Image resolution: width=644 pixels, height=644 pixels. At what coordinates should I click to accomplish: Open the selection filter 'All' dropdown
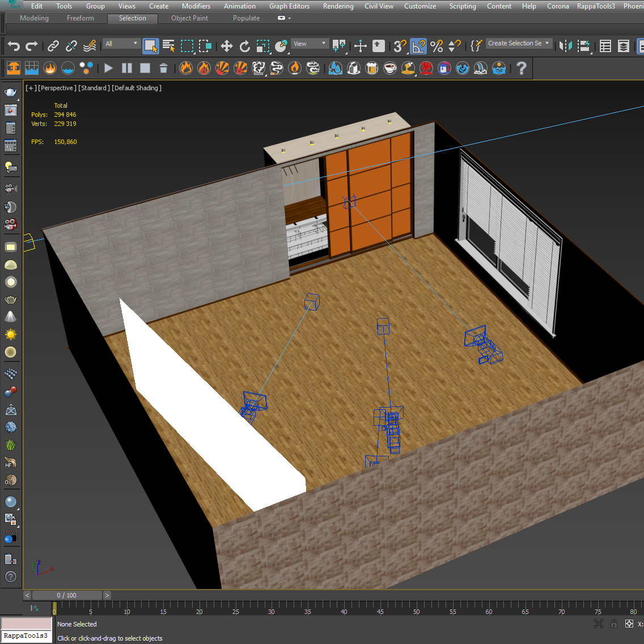tap(121, 44)
